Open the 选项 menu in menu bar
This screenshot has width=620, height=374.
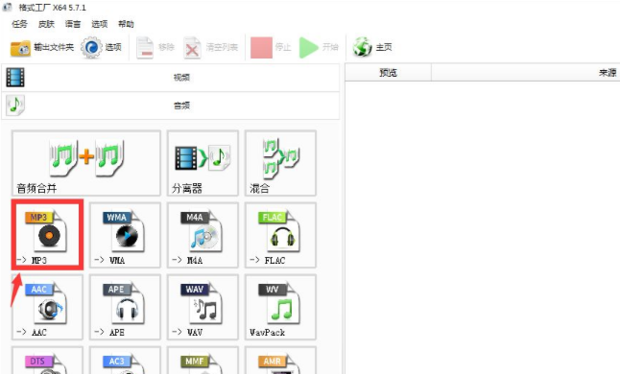click(99, 24)
